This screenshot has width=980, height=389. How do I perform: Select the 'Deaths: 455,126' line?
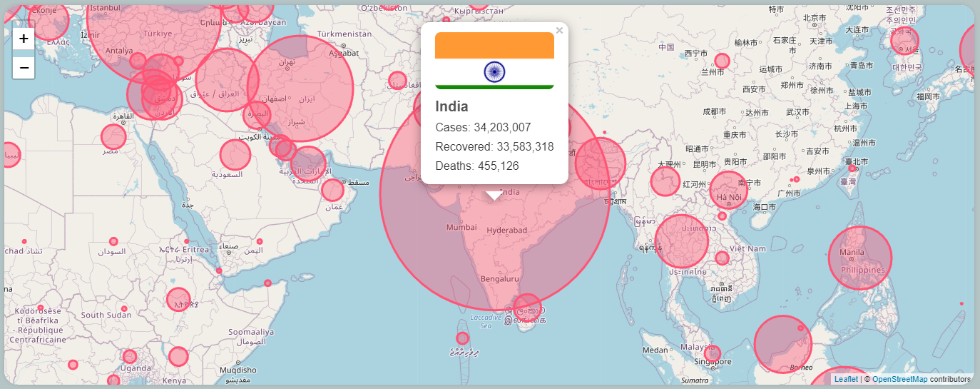[x=477, y=166]
